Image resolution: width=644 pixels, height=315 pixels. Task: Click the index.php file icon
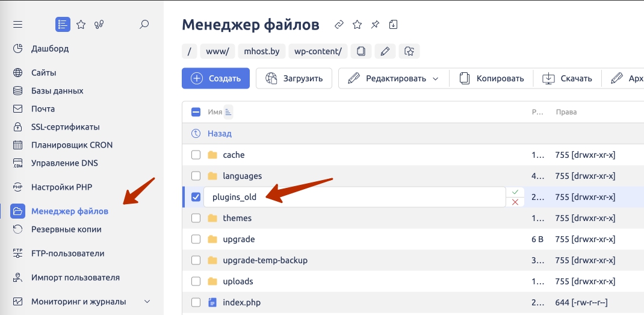click(x=212, y=303)
